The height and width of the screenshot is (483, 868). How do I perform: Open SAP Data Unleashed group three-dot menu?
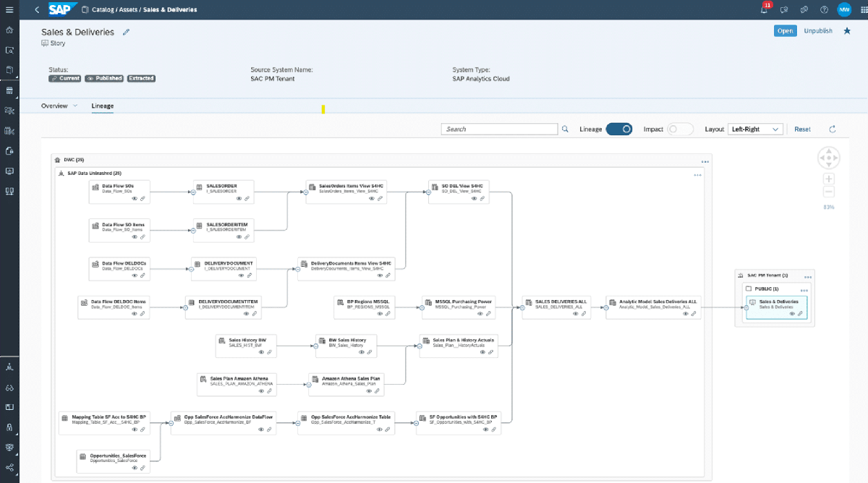pyautogui.click(x=697, y=175)
